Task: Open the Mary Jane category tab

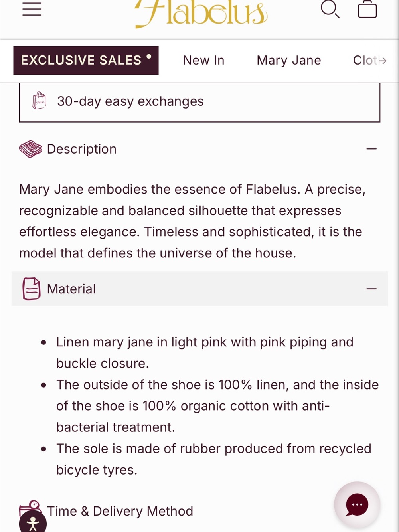Action: [x=289, y=60]
